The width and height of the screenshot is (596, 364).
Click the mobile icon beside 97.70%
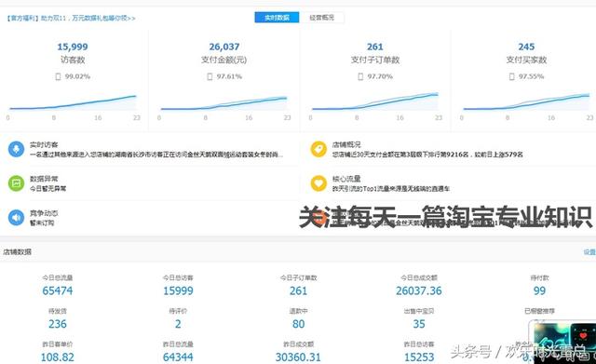pos(360,76)
